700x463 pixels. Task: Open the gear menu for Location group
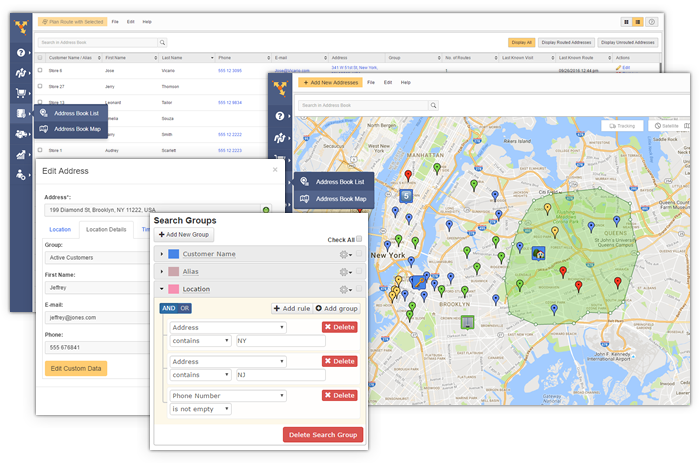346,289
